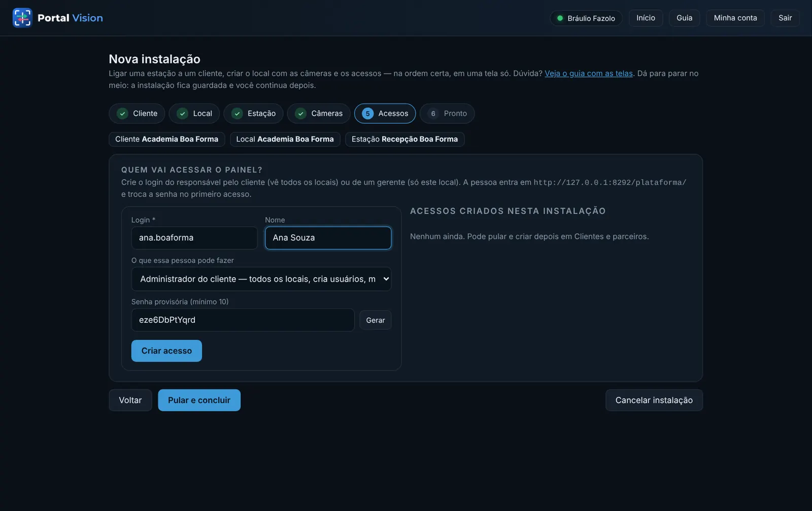812x511 pixels.
Task: Click the heading Acessos criados nesta instalação
Action: pyautogui.click(x=508, y=211)
